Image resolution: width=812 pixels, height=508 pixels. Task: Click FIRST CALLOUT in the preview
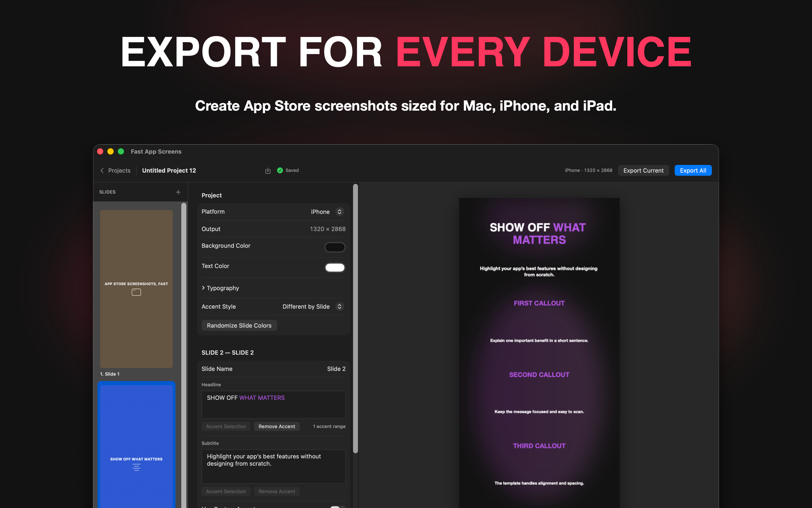click(539, 303)
